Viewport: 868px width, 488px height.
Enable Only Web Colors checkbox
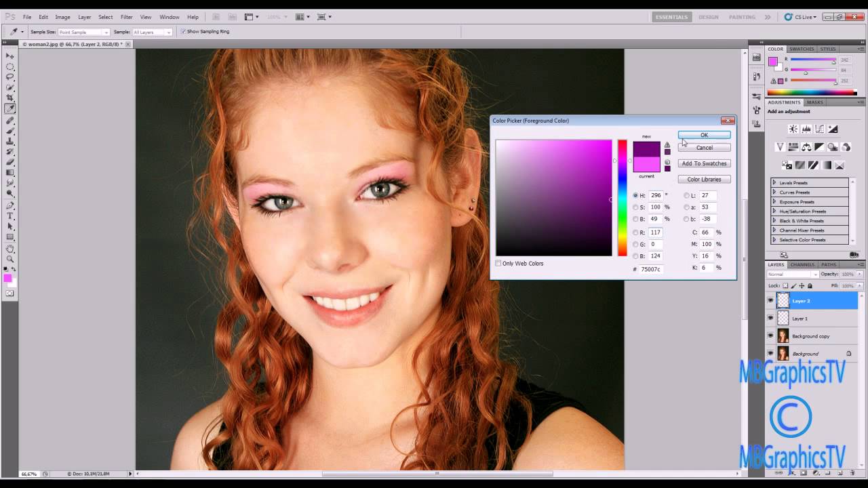(x=498, y=263)
